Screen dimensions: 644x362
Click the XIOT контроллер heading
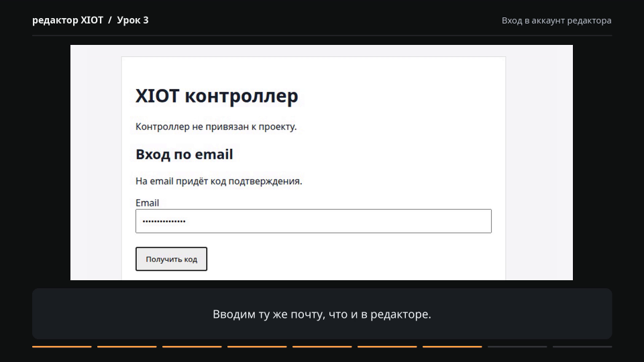(x=217, y=96)
